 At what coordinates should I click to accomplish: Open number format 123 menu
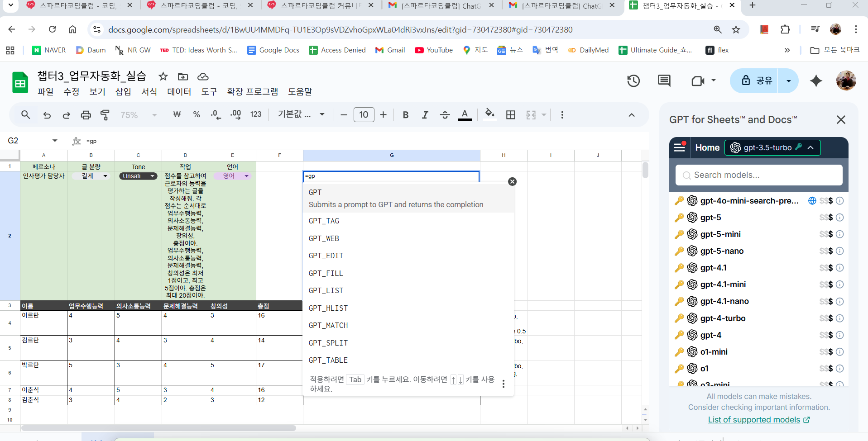pyautogui.click(x=256, y=114)
